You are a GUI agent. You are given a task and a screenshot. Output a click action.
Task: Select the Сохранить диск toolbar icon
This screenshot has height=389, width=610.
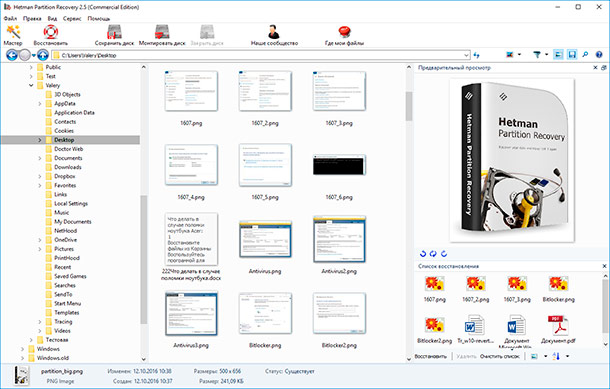pos(114,32)
